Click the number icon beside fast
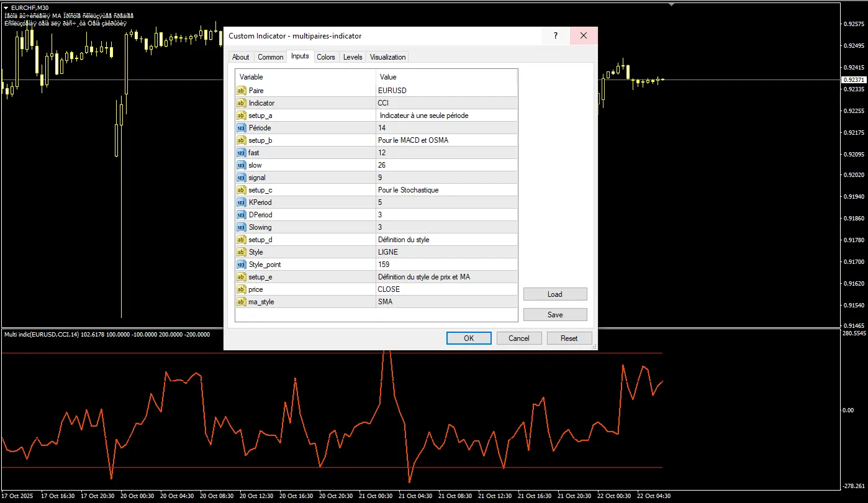The height and width of the screenshot is (503, 868). click(x=241, y=153)
